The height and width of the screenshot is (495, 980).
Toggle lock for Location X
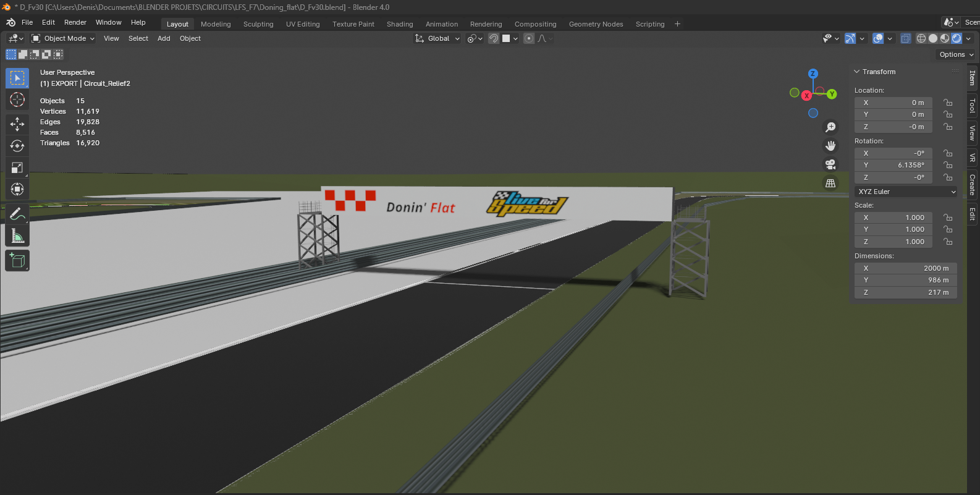(x=948, y=103)
